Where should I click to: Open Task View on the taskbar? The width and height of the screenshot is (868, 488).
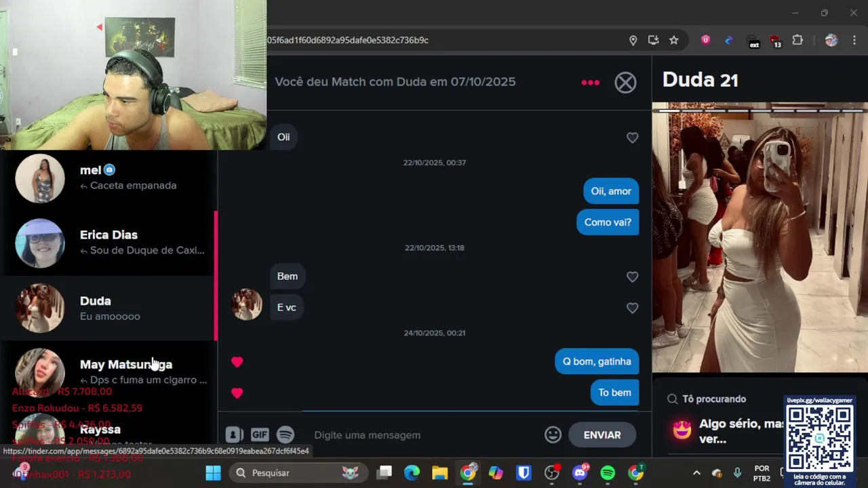coord(384,472)
